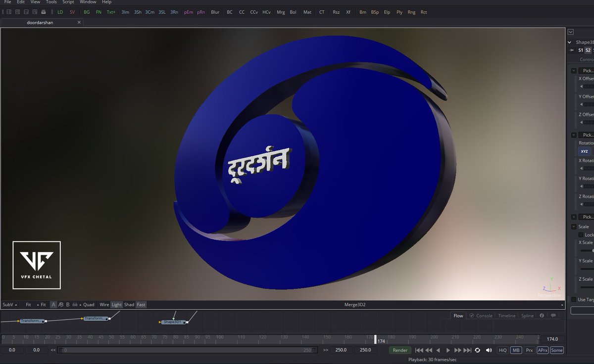This screenshot has height=364, width=594.
Task: Switch to the Console tab
Action: [x=481, y=316]
